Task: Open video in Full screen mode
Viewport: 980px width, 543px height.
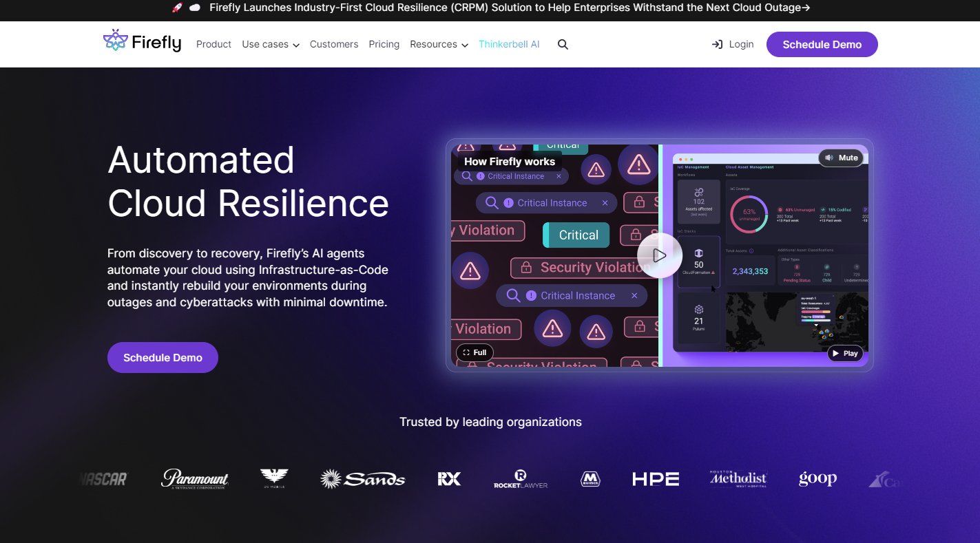Action: coord(475,352)
